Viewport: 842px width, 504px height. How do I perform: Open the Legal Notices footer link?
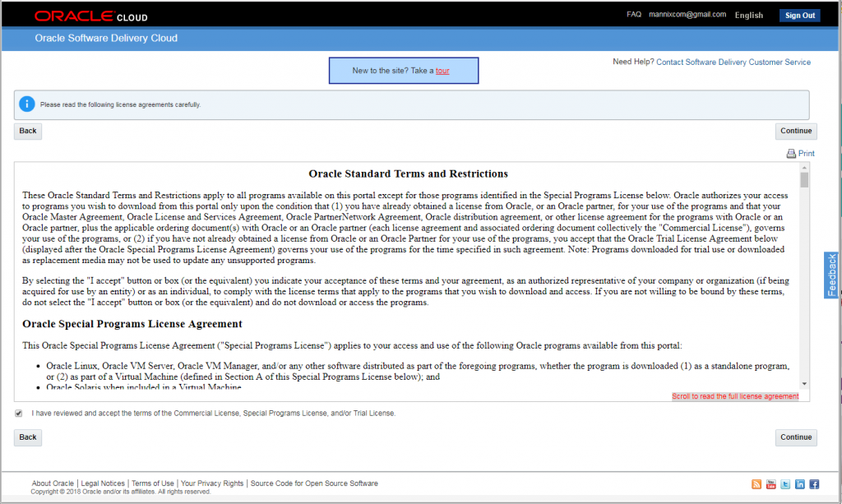point(103,483)
